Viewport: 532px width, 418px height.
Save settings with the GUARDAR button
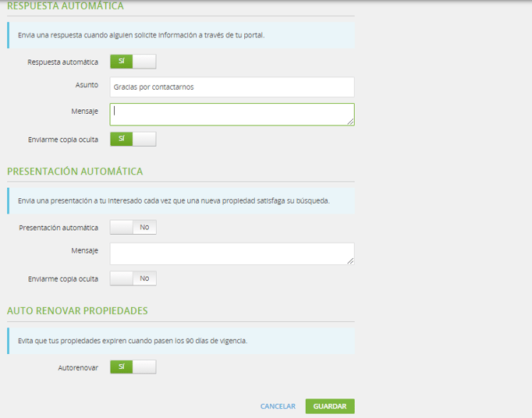[x=330, y=406]
